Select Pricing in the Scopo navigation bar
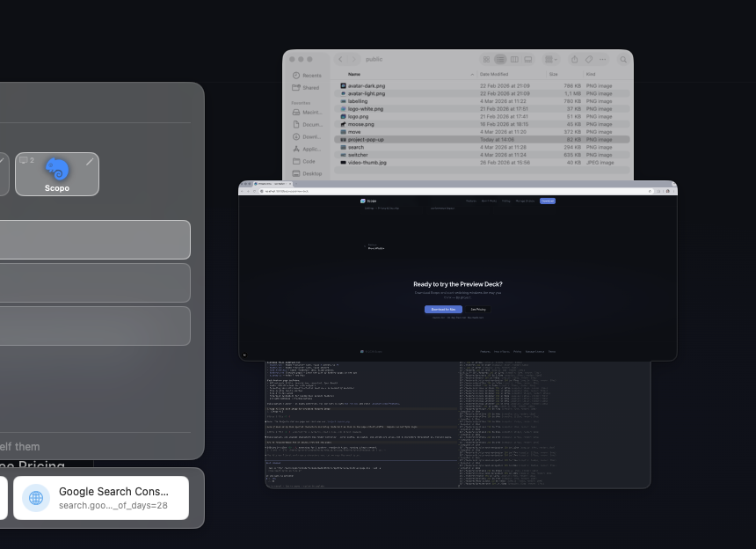Screen dimensions: 756x549 click(x=505, y=201)
